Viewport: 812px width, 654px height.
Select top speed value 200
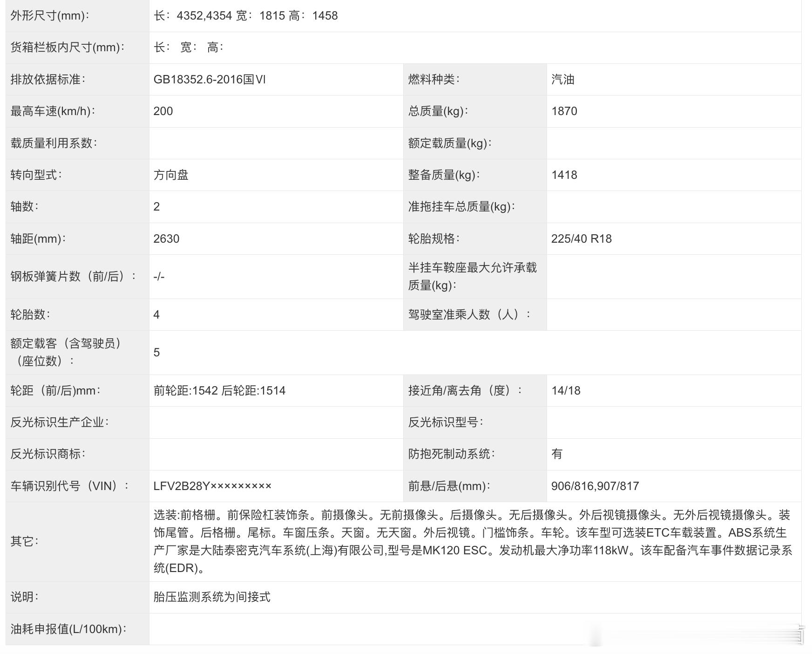(163, 111)
